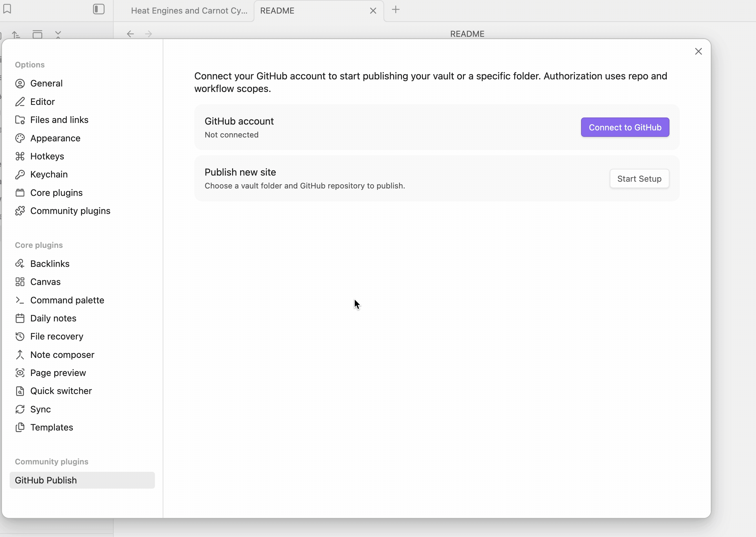Close the README tab

point(373,11)
